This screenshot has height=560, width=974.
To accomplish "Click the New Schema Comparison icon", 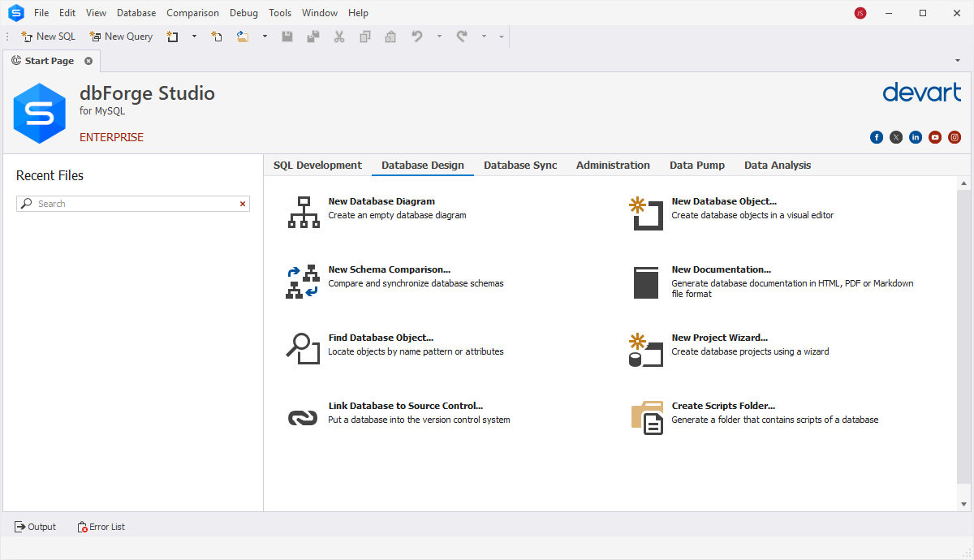I will [303, 282].
